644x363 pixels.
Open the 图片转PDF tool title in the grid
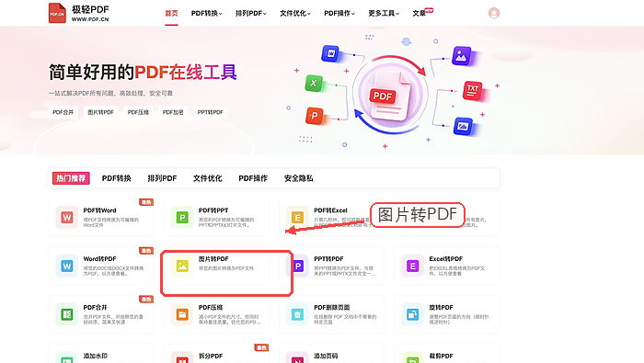(x=213, y=259)
